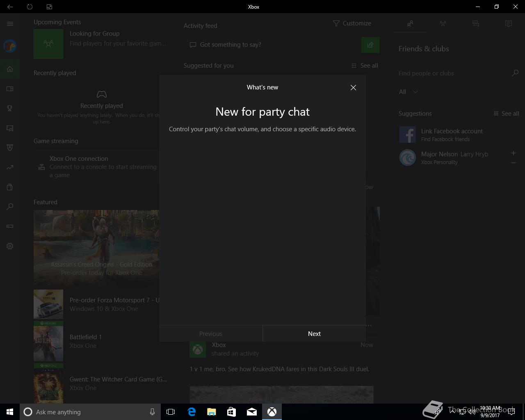Switch to the Messages tab
This screenshot has height=420, width=525.
(476, 24)
